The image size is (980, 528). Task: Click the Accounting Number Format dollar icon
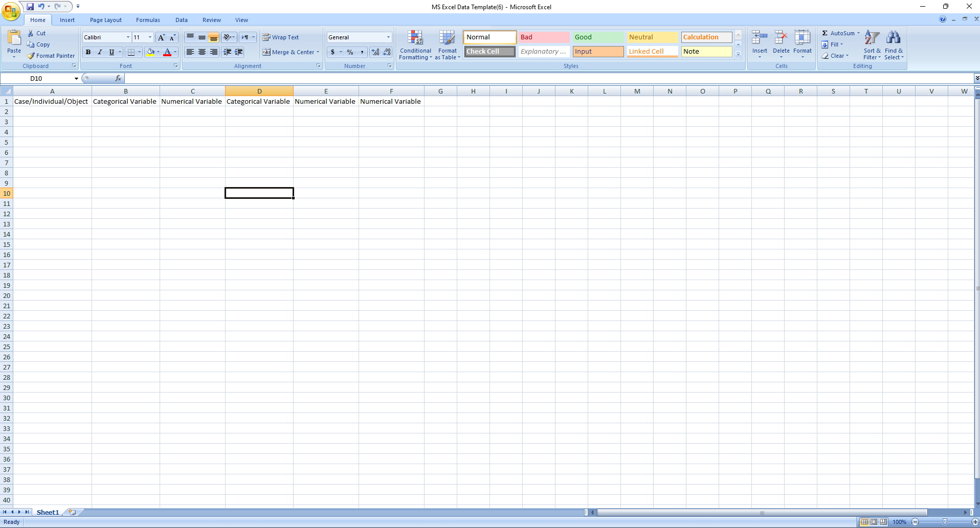332,52
